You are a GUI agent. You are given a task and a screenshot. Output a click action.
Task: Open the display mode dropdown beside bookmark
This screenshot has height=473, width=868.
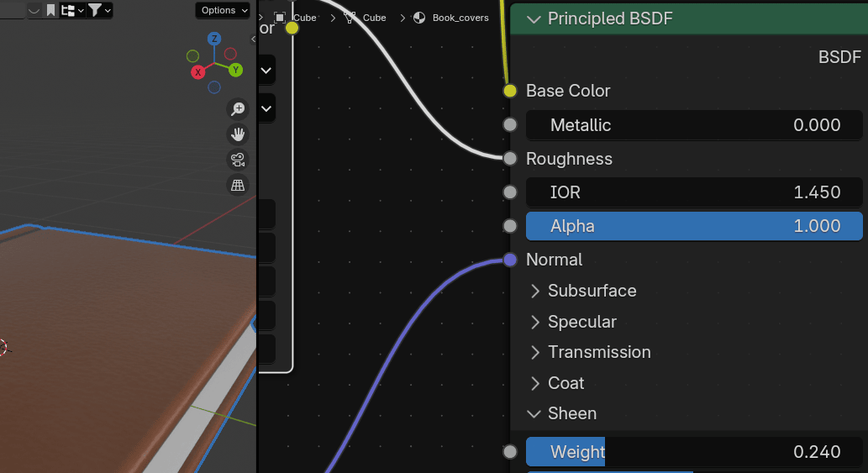coord(72,10)
